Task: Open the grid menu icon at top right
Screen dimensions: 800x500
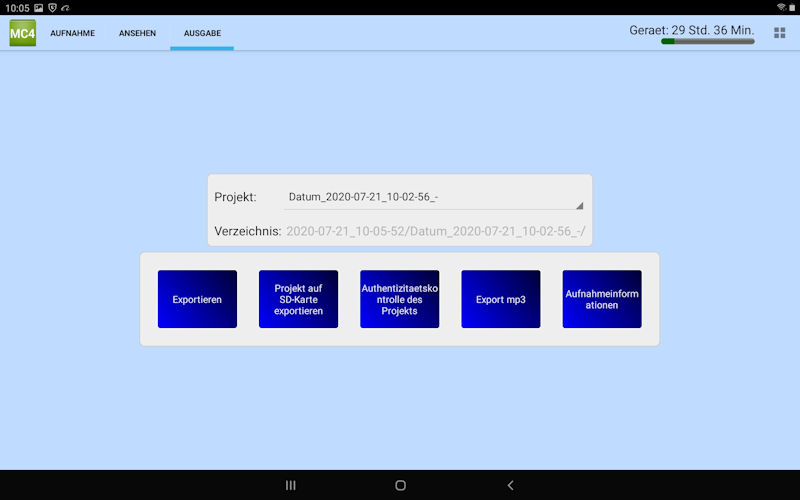Action: [x=779, y=33]
